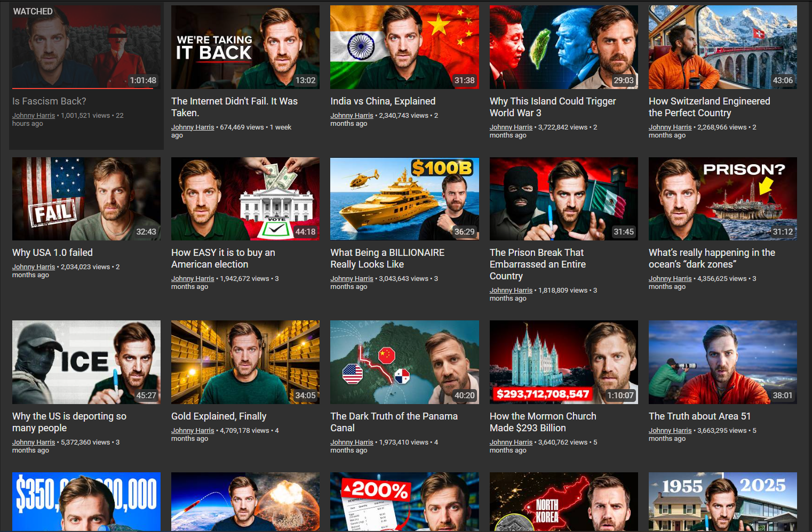Screen dimensions: 812x532
Task: Click the 'Why USA 1.0 failed' title
Action: [x=52, y=253]
